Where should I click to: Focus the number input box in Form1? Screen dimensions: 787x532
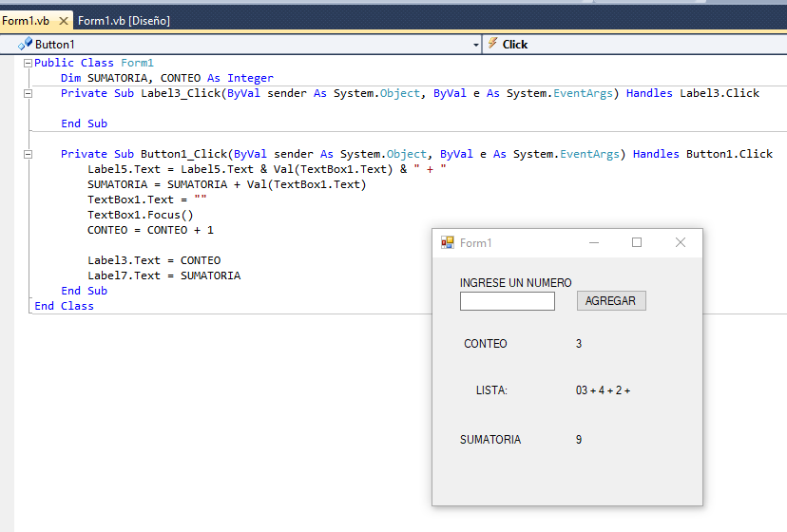click(x=507, y=301)
